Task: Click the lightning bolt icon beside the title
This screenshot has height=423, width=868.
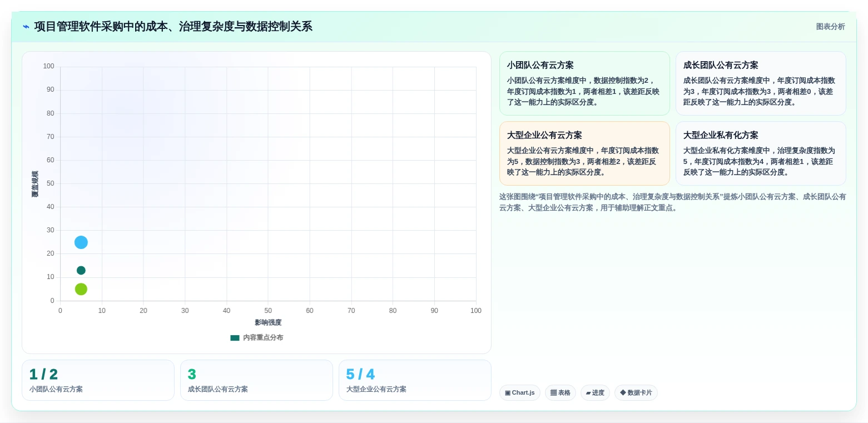Action: pyautogui.click(x=26, y=27)
